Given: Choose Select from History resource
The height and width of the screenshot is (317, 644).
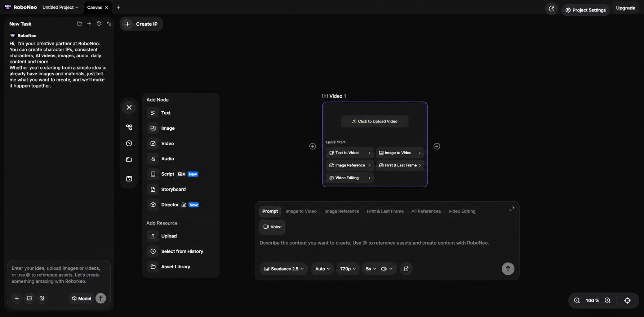Looking at the screenshot, I should point(181,251).
